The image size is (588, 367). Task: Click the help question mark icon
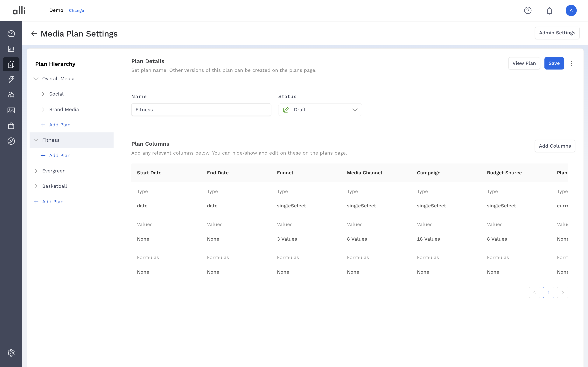pos(528,10)
